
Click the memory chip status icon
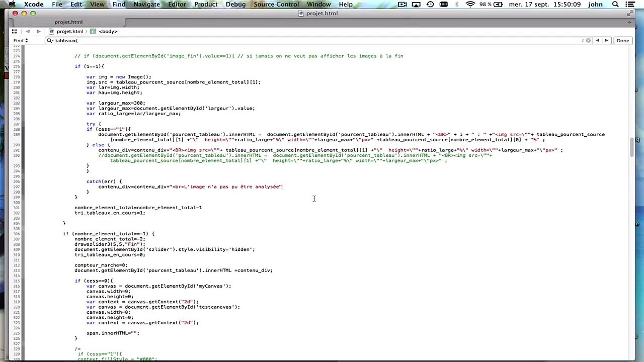(x=444, y=5)
